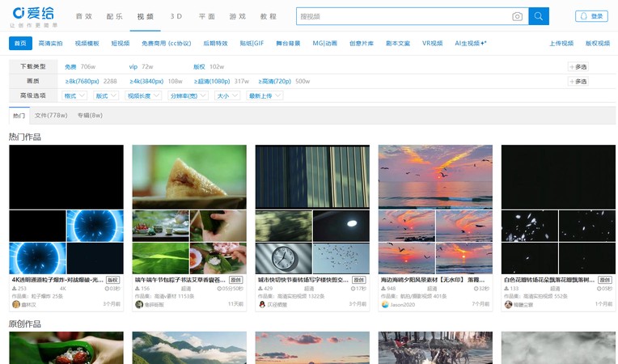This screenshot has width=618, height=364.
Task: Click Jason2020's avatar icon
Action: (x=385, y=304)
